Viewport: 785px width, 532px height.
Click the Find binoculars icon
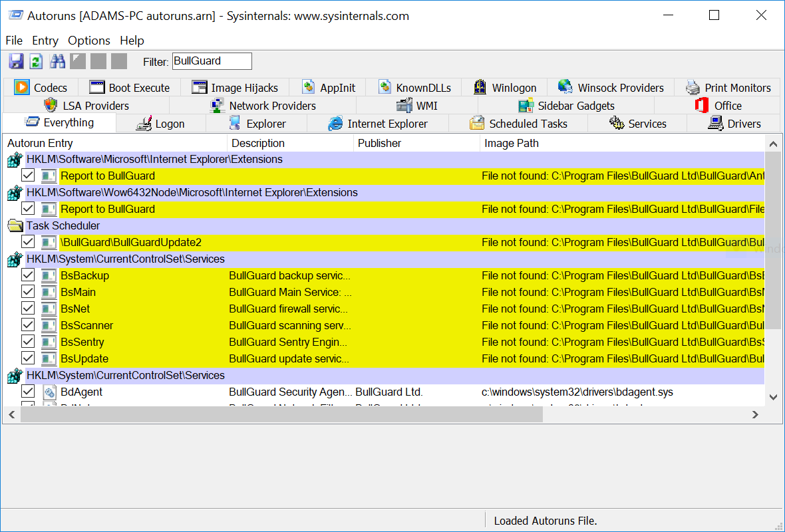(x=57, y=61)
